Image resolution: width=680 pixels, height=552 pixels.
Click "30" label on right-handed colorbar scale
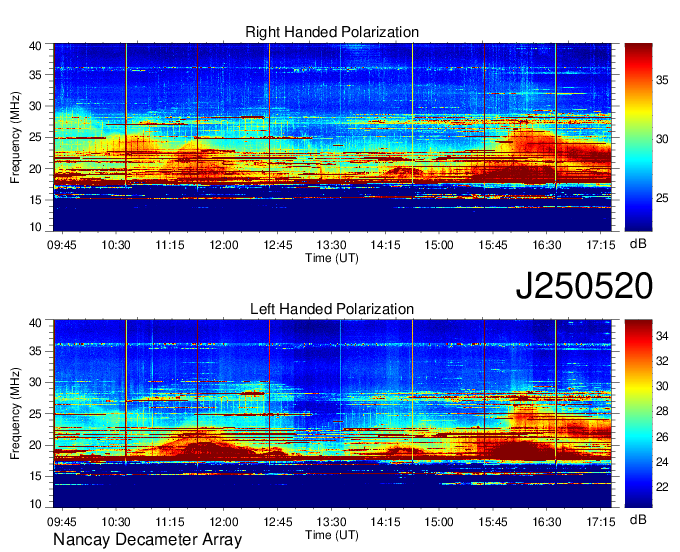(x=662, y=139)
